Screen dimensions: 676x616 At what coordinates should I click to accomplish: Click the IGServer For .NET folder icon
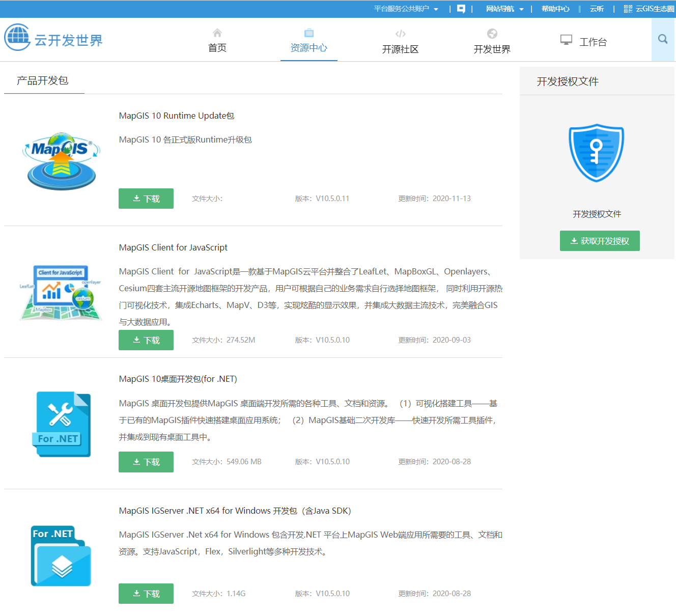click(x=61, y=556)
